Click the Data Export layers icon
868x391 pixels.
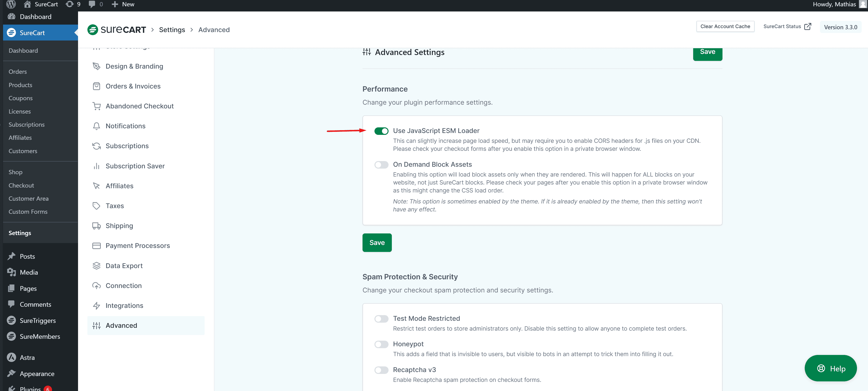pos(96,266)
